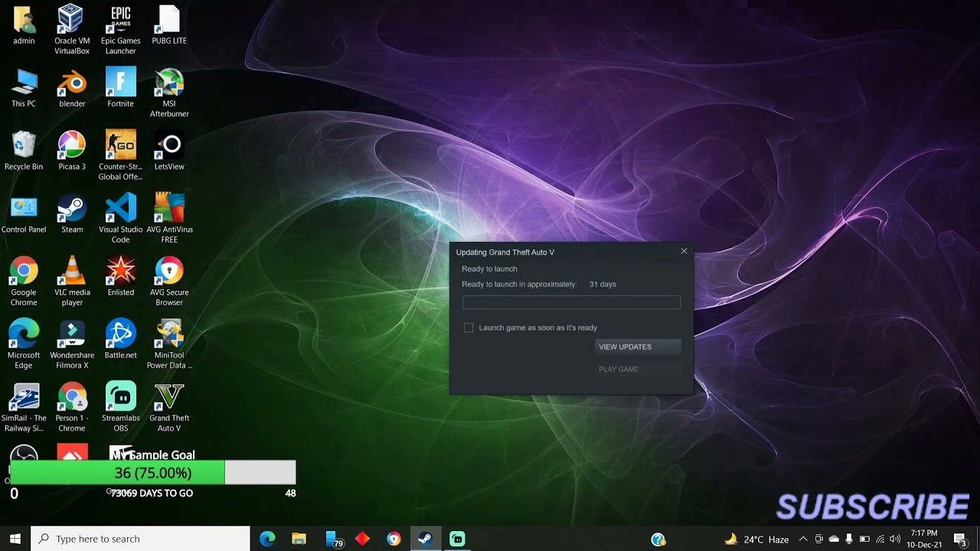Launch Enlisted desktop shortcut

[120, 276]
